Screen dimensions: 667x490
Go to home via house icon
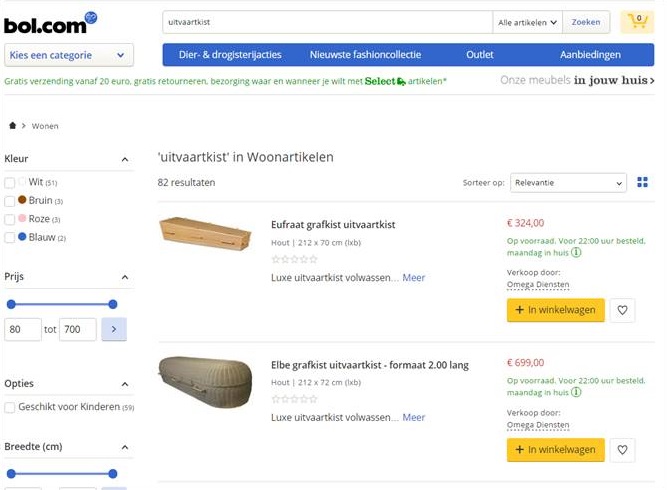[13, 126]
